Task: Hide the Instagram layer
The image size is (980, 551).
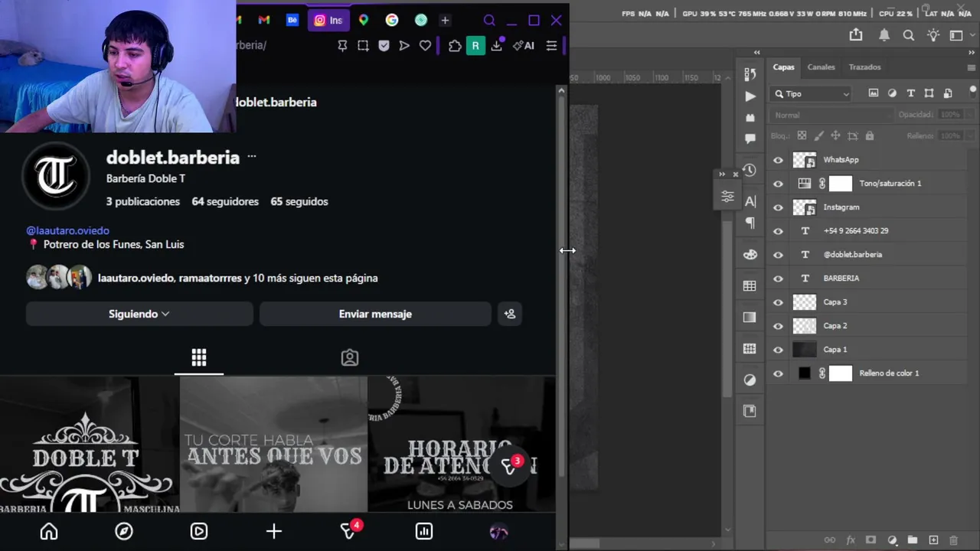Action: 779,207
